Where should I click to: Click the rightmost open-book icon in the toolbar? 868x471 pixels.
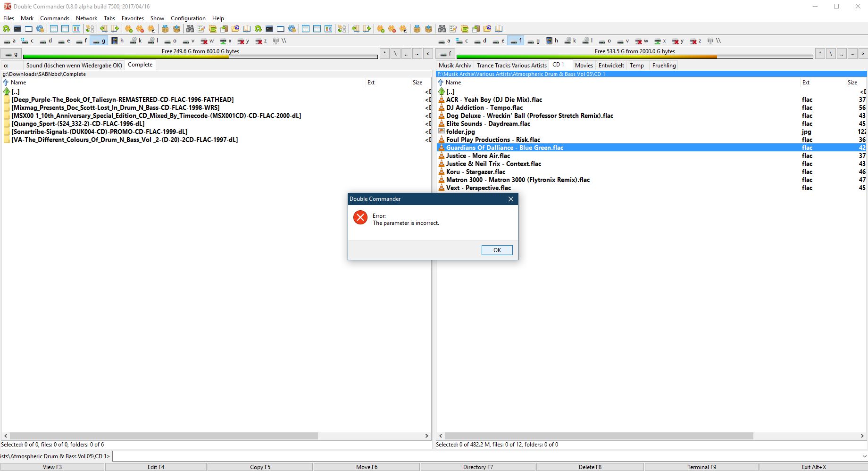pos(499,29)
